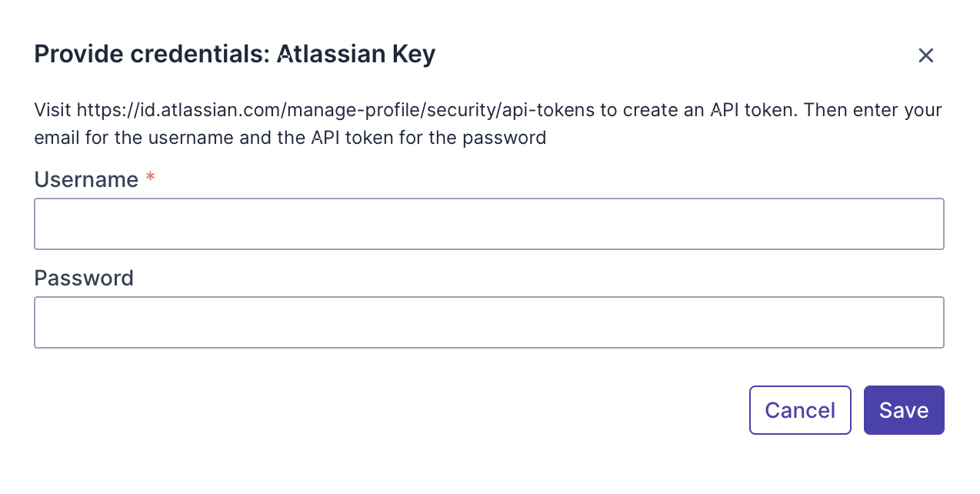Click the Username field label
980x494 pixels.
(86, 180)
